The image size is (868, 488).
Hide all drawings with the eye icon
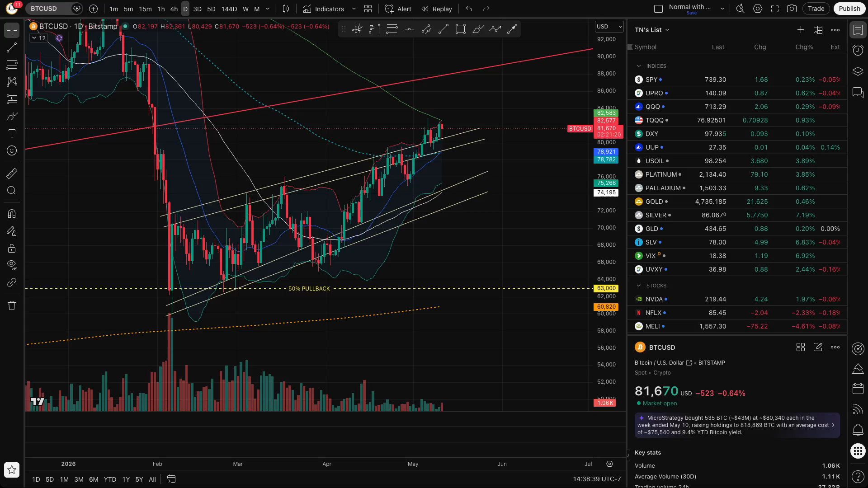[12, 264]
